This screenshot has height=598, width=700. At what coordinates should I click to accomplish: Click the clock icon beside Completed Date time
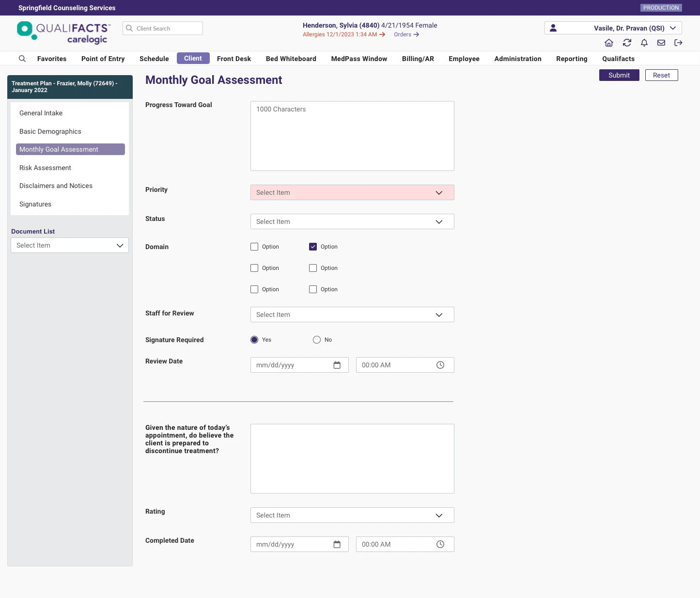click(440, 544)
